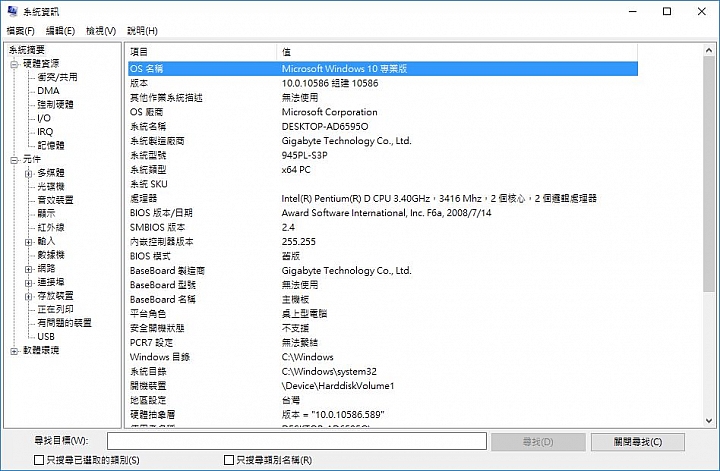Select I/O tree item

44,118
